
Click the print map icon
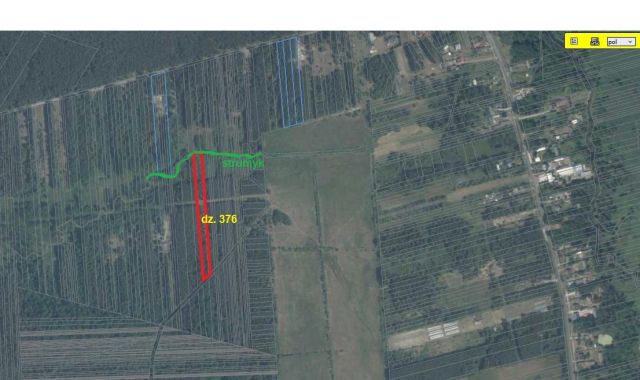click(x=595, y=41)
